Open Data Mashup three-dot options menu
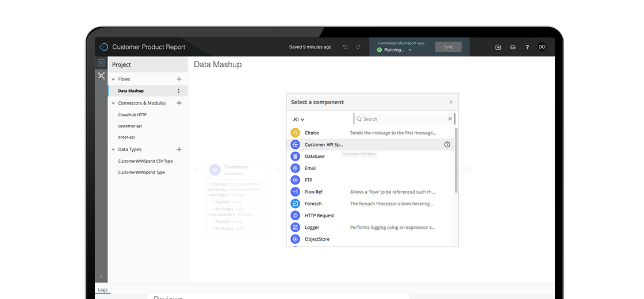The image size is (644, 299). pyautogui.click(x=179, y=91)
